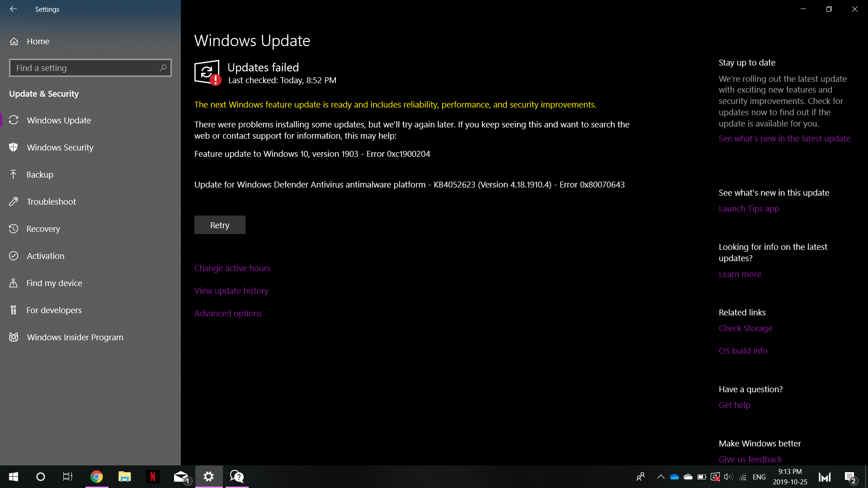Screen dimensions: 868x488
Task: Open the Settings gear on taskbar
Action: (x=209, y=477)
